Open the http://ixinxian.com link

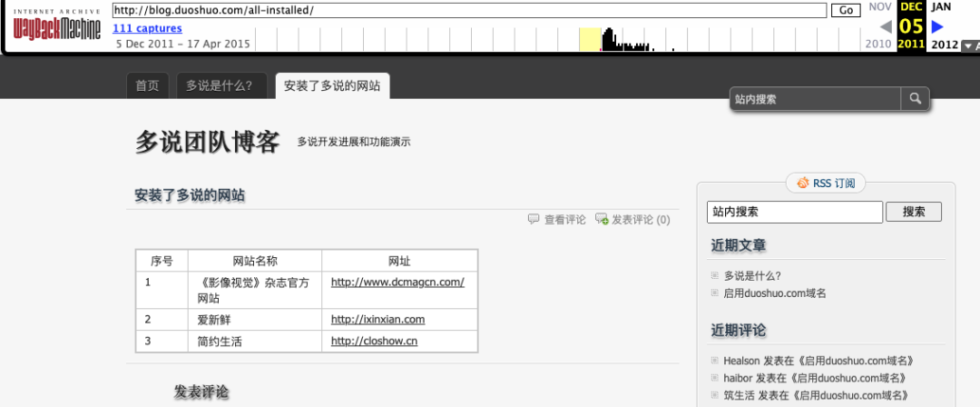(377, 319)
